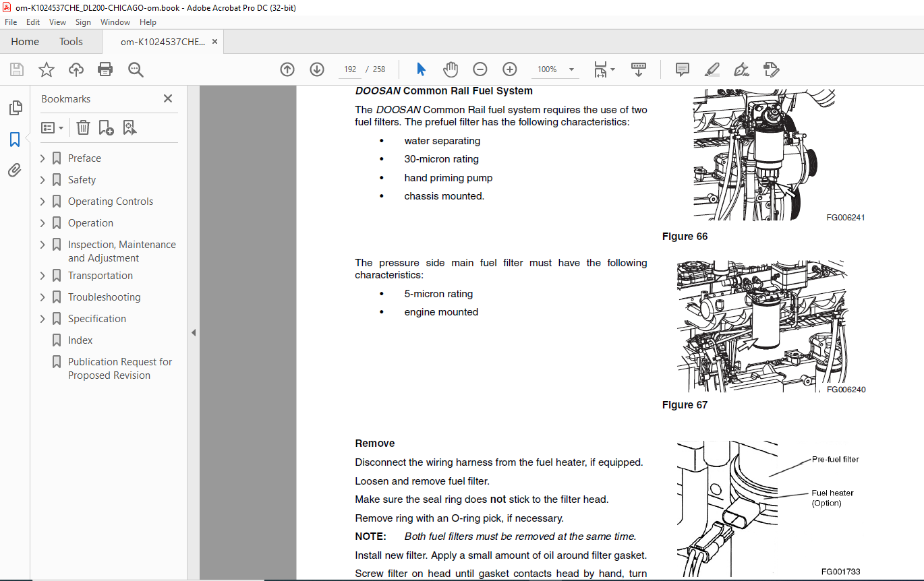The width and height of the screenshot is (924, 581).
Task: Zoom out with minus button
Action: point(480,69)
